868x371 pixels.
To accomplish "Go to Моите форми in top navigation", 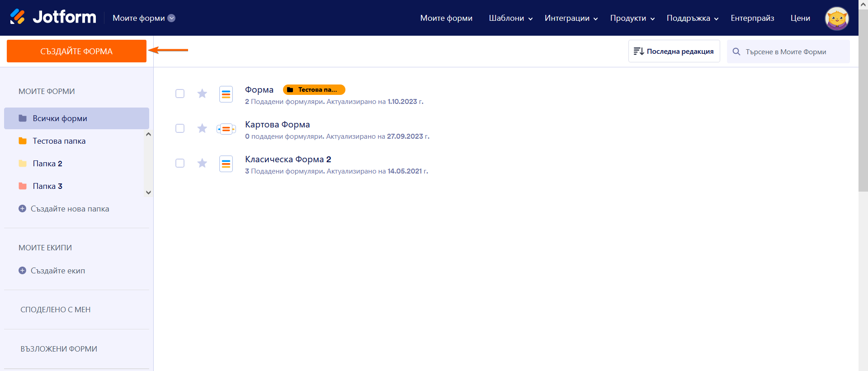I will pos(446,18).
